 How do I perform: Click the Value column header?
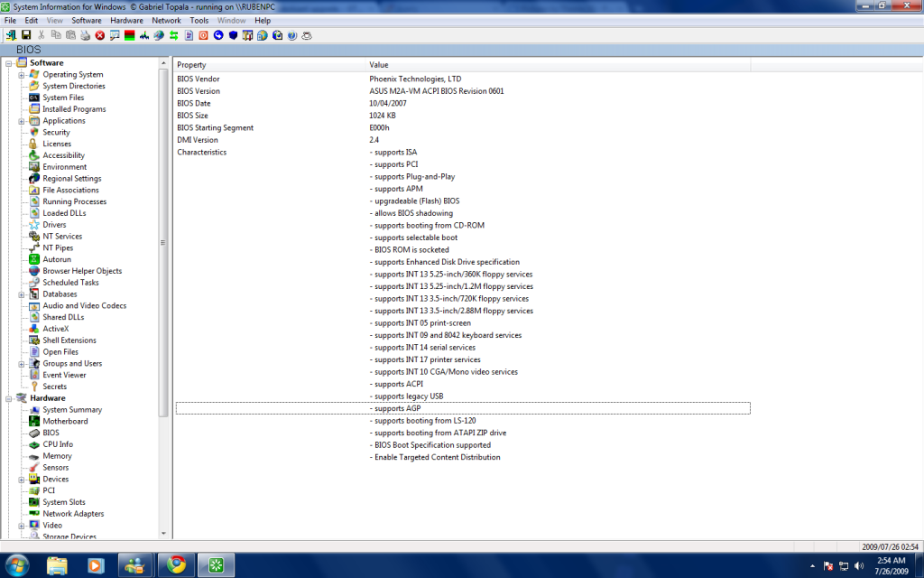pos(558,65)
